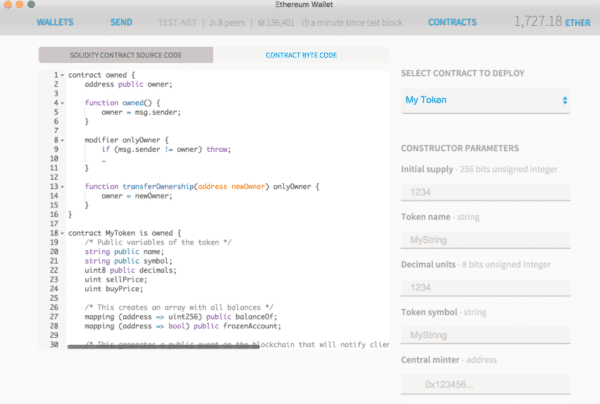Open the 'My Token' contract dropdown

pyautogui.click(x=486, y=101)
